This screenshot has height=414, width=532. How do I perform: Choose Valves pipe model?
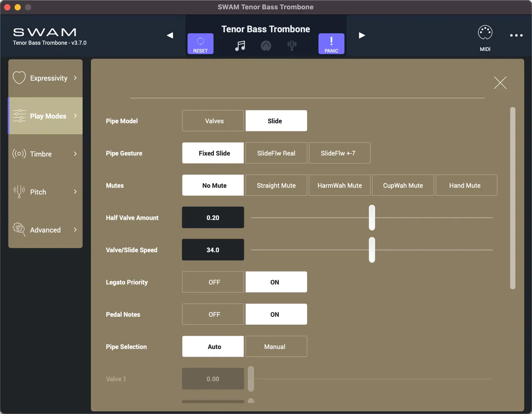click(213, 121)
